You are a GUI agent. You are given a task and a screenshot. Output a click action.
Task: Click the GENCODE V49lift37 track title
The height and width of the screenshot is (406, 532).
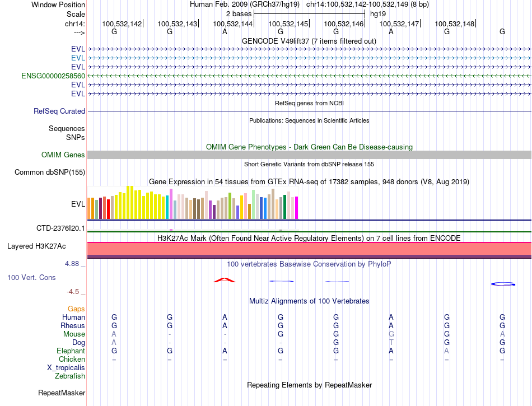tap(309, 41)
